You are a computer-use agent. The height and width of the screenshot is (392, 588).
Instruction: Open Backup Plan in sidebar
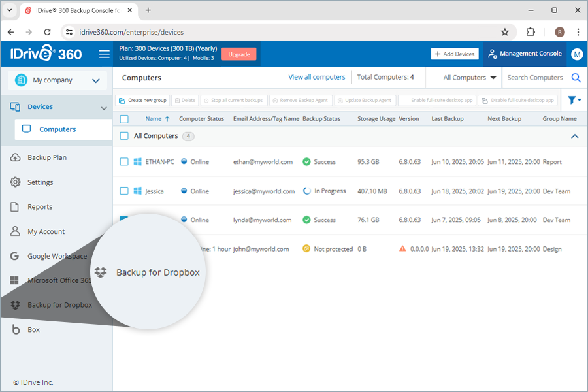click(x=46, y=157)
